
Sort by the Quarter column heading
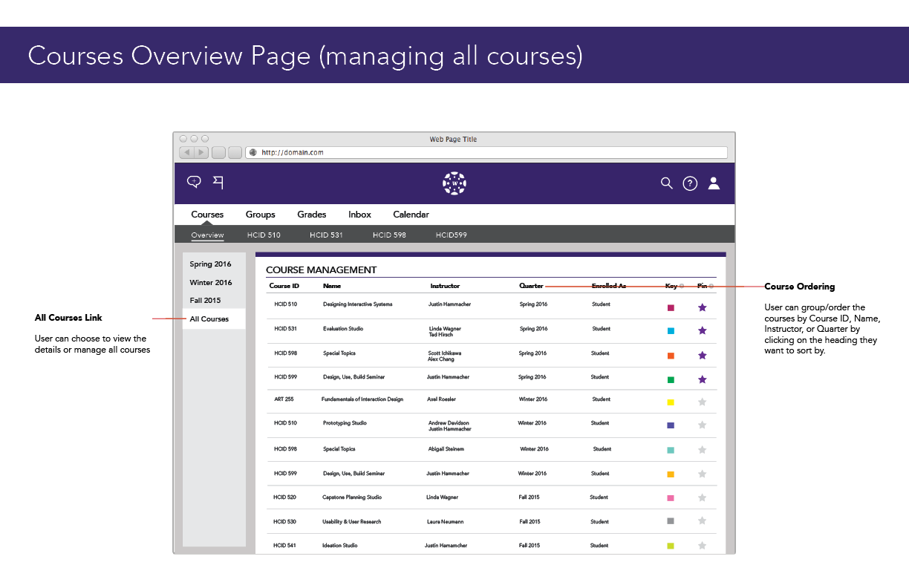pyautogui.click(x=531, y=286)
